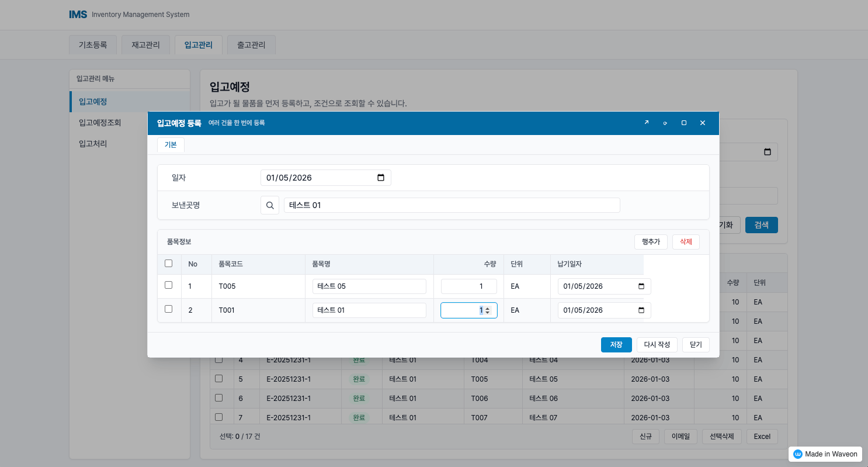The height and width of the screenshot is (467, 868).
Task: Toggle the select-all checkbox in 품목정보 header
Action: [169, 264]
